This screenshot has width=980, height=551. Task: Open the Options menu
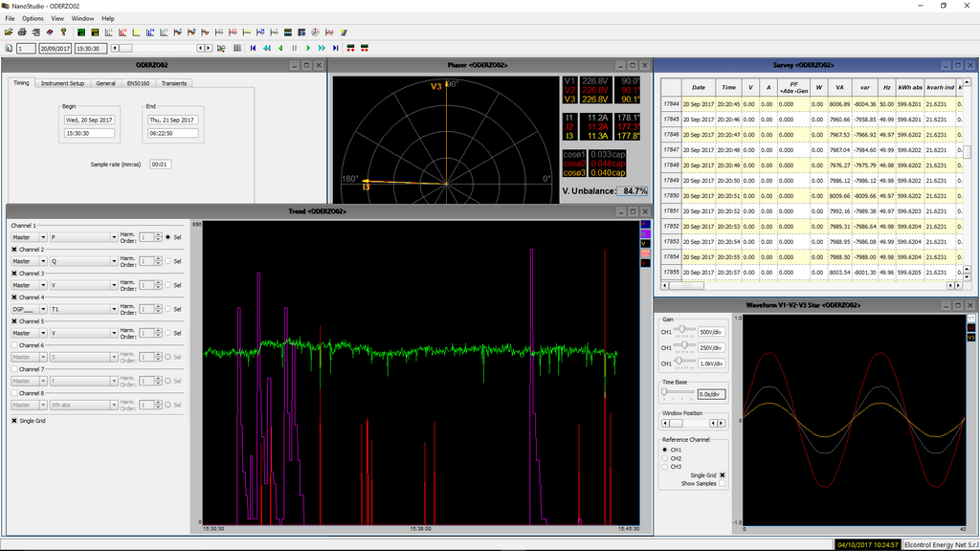[x=33, y=18]
